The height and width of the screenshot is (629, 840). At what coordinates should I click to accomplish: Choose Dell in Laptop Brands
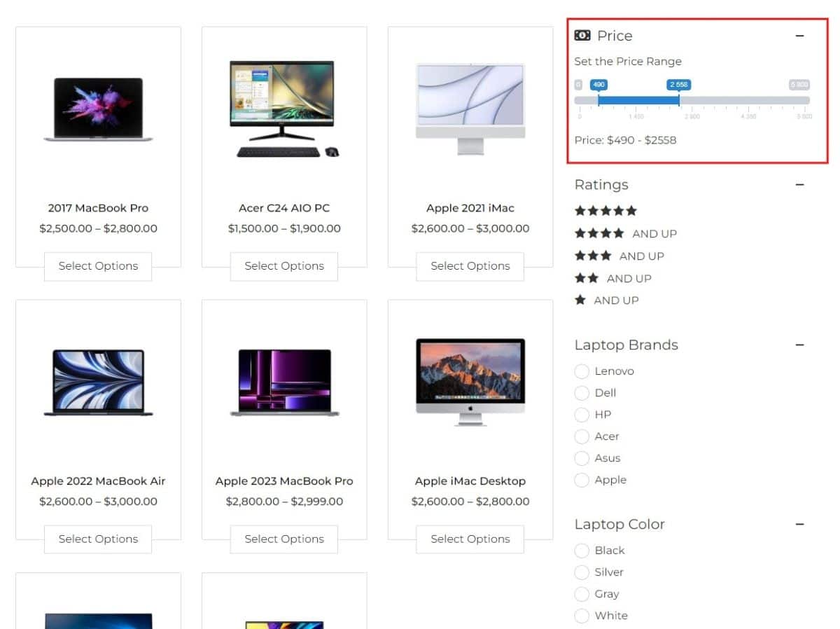pos(582,393)
